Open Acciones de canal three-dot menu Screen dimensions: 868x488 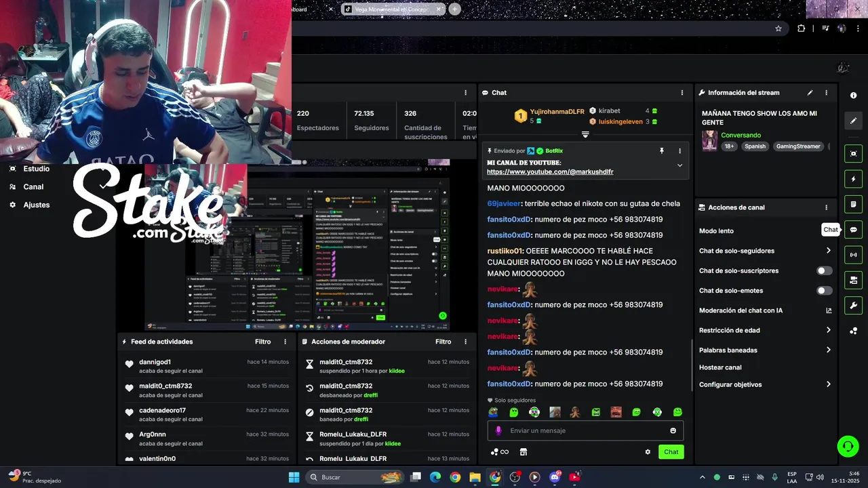coord(826,207)
